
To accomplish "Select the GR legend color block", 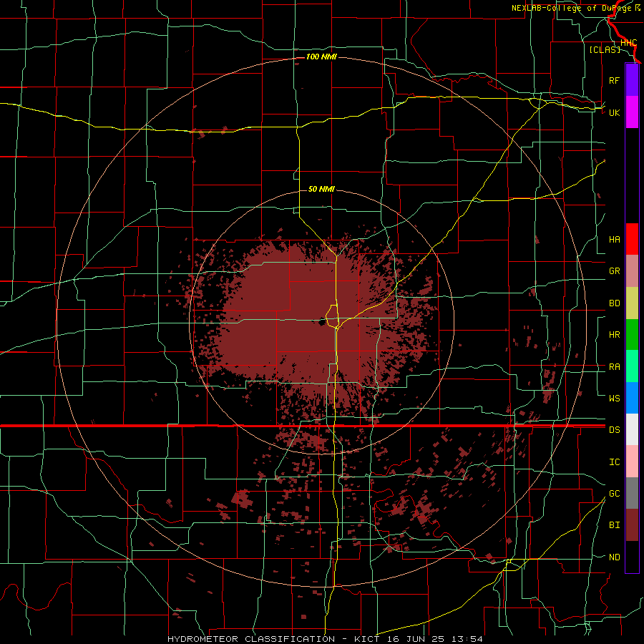I will (632, 271).
